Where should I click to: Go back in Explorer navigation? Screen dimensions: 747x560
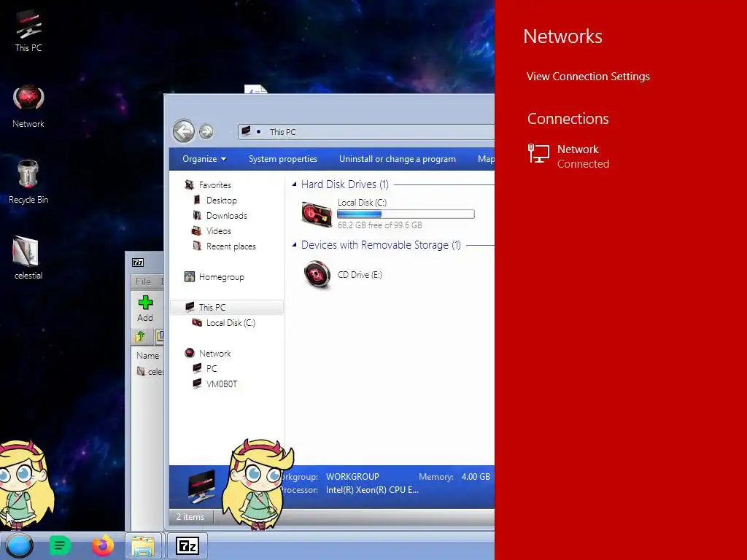(183, 131)
